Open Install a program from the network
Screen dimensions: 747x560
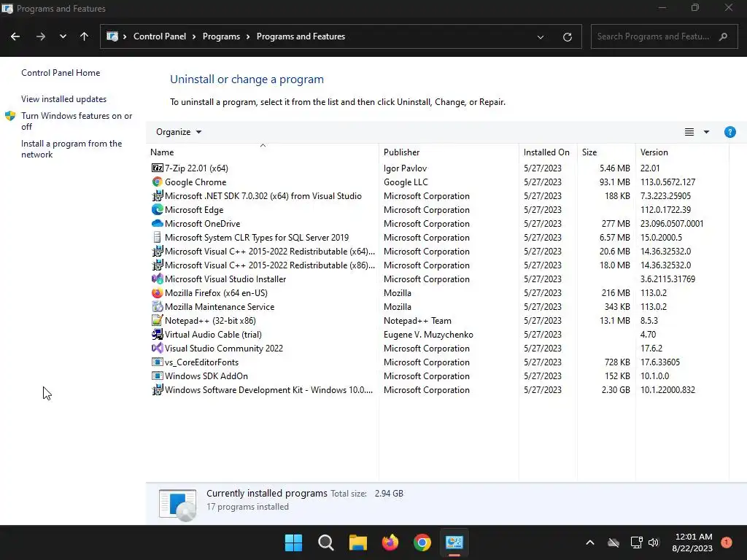pos(71,149)
